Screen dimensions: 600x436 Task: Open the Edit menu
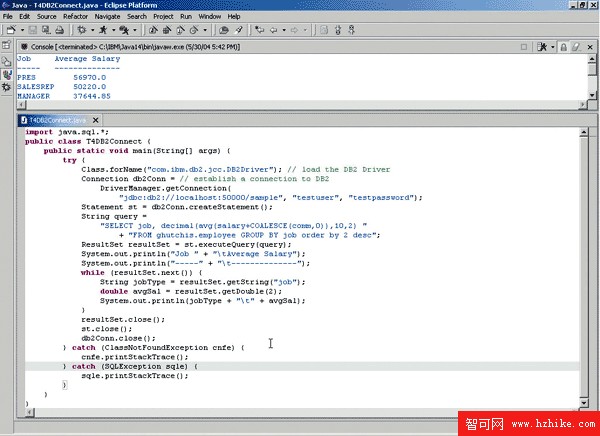pos(24,16)
